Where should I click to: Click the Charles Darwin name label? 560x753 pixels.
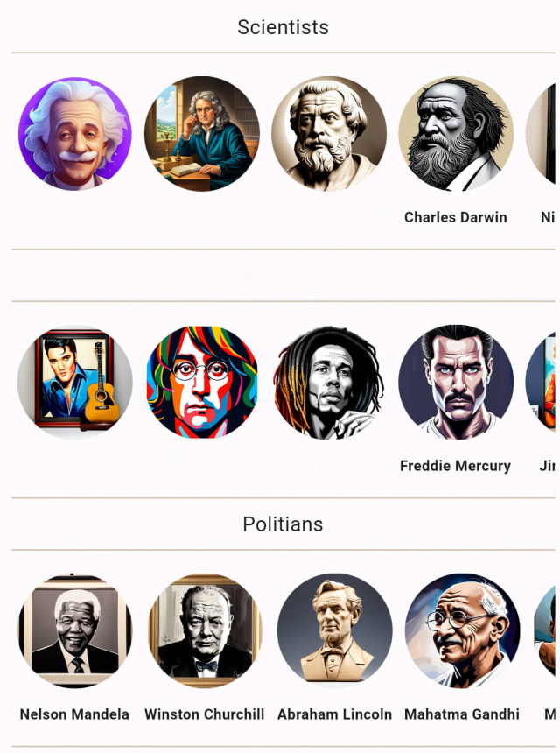click(455, 217)
